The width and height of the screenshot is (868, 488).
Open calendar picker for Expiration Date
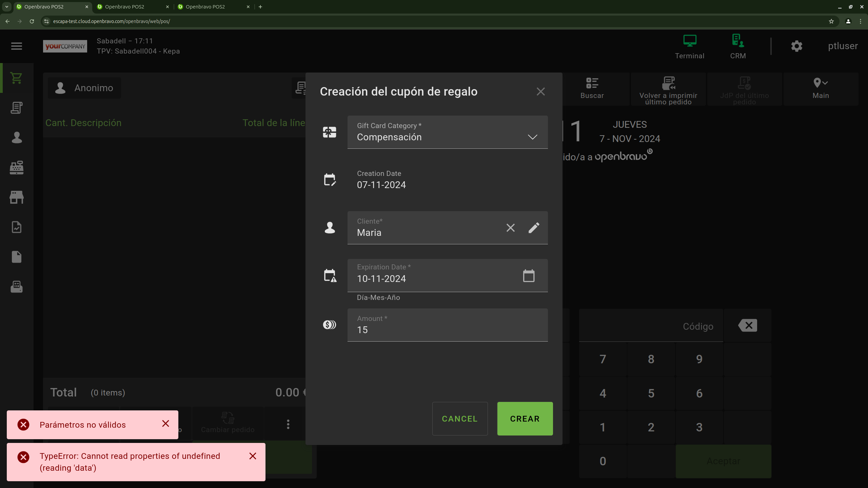click(529, 276)
